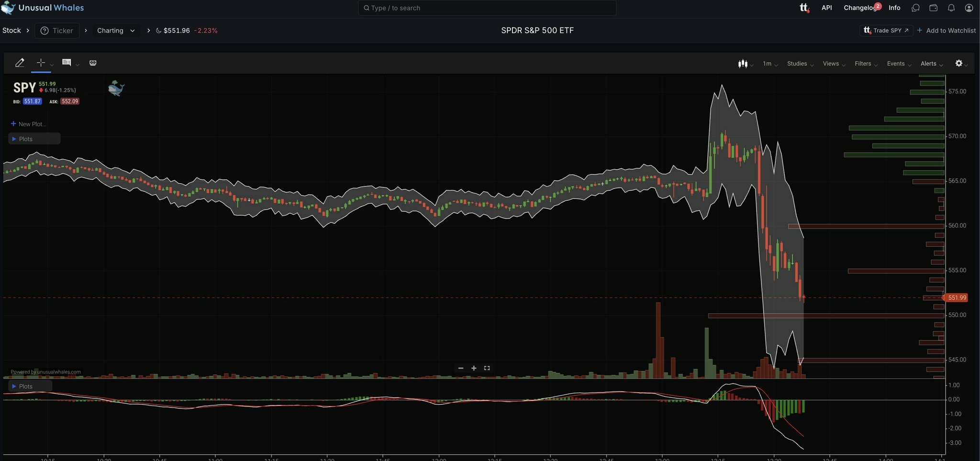Zoom in chart with plus button

(474, 368)
